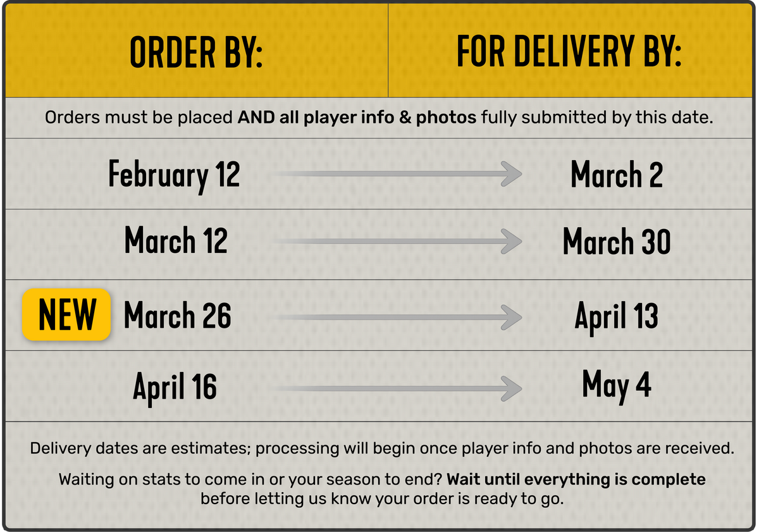Click the arrow pointing to March 30
The image size is (759, 532).
(397, 241)
